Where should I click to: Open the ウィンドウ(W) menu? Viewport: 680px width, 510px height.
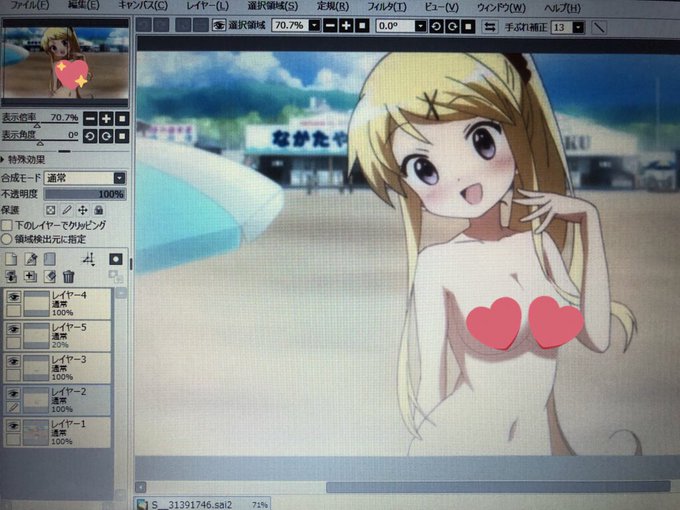[x=501, y=8]
